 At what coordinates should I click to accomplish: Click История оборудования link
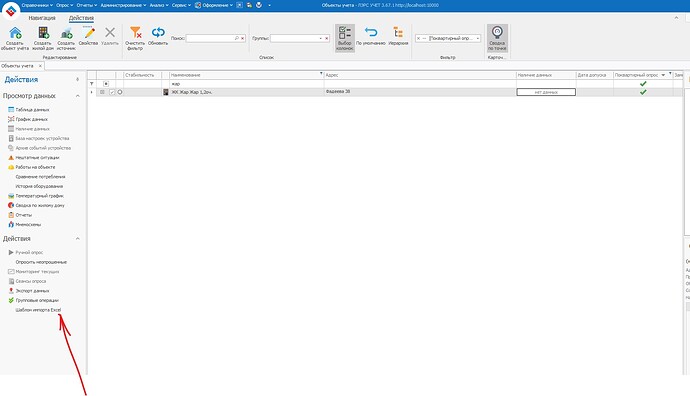tap(39, 186)
